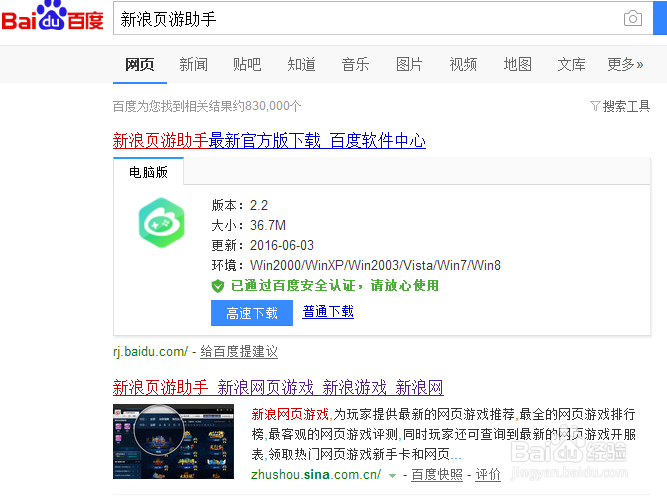
Task: Expand the green arrow beside zhushou.sina.com.cn
Action: point(393,476)
